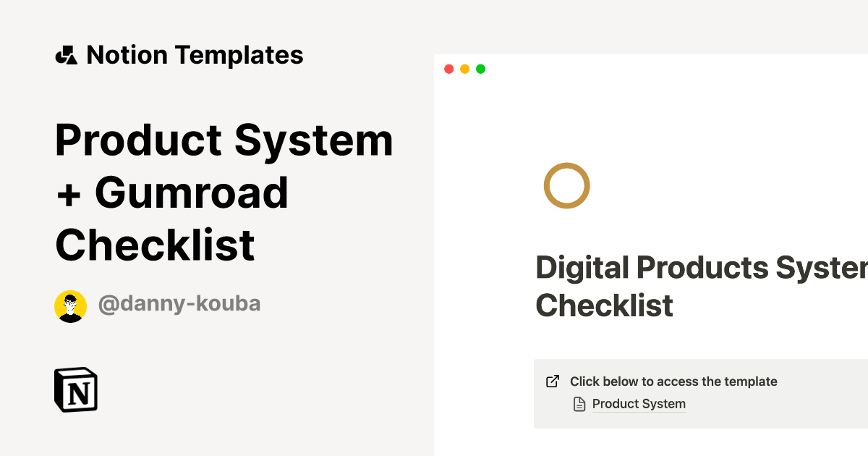The width and height of the screenshot is (868, 456).
Task: Maximize the window with the green button
Action: pyautogui.click(x=480, y=69)
